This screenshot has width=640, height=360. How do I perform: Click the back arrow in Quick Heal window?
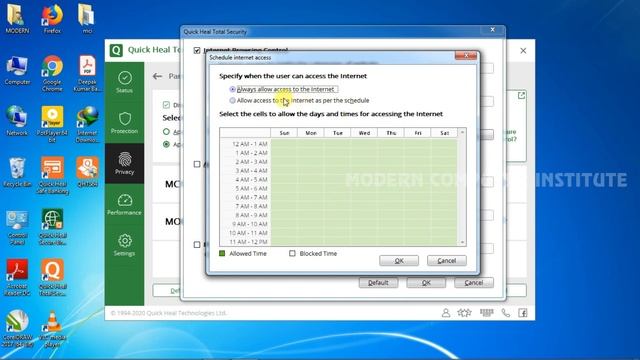(158, 76)
